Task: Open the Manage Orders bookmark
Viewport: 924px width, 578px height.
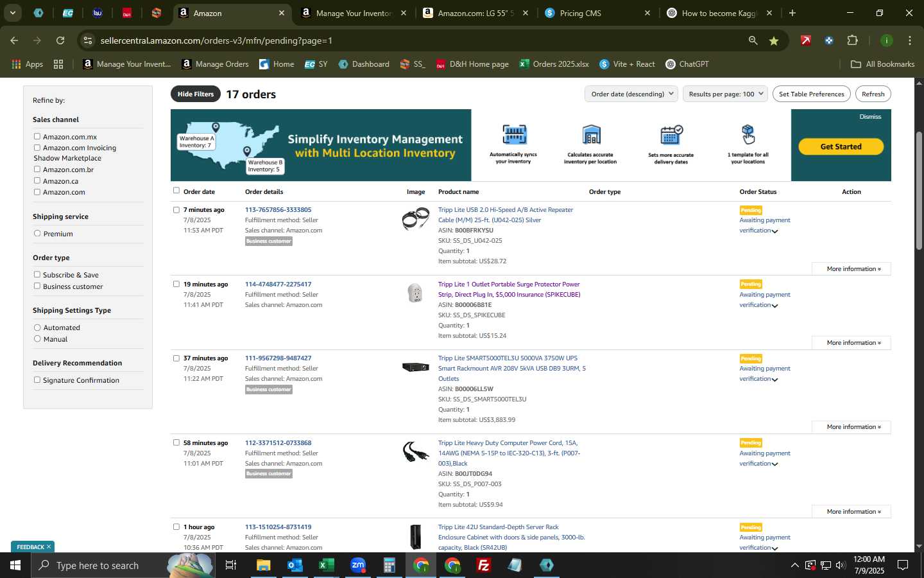Action: tap(215, 64)
